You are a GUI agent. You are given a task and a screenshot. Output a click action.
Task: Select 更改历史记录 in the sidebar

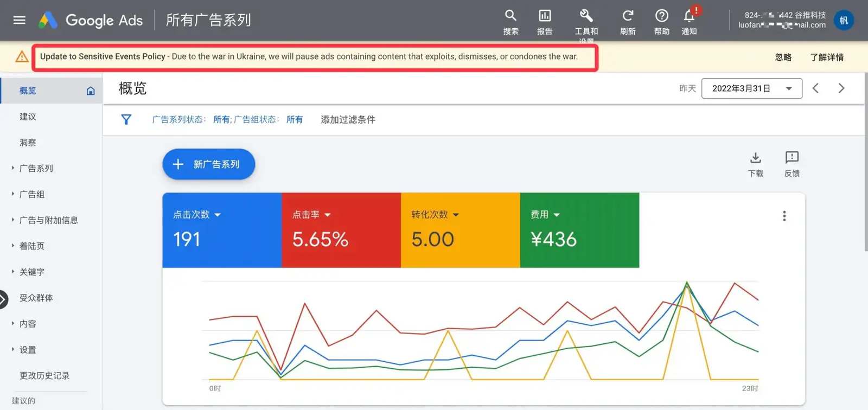pyautogui.click(x=44, y=376)
